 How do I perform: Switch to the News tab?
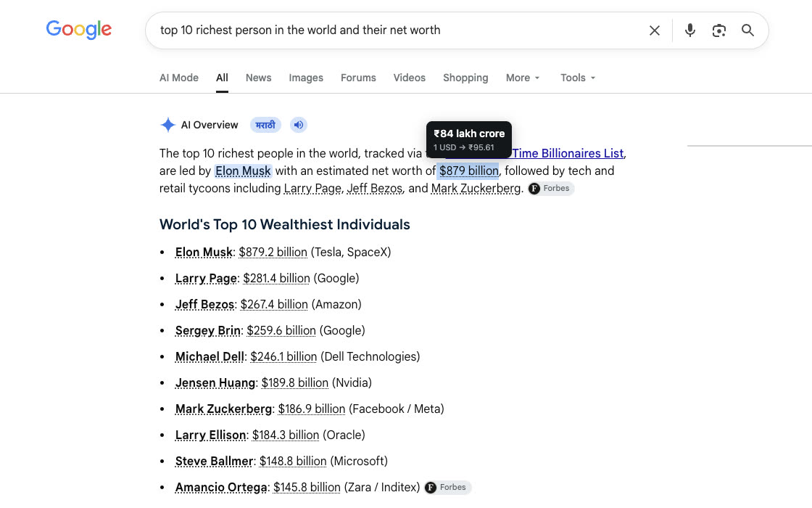coord(258,78)
